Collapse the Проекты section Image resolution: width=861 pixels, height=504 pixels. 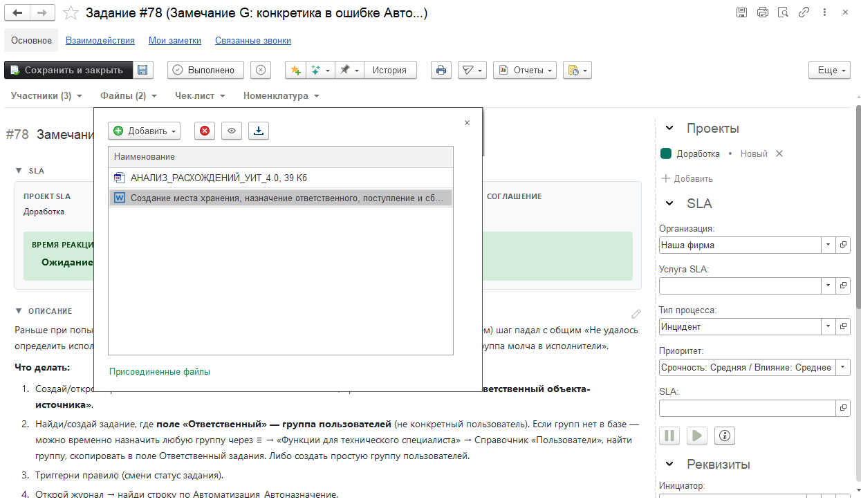click(x=669, y=129)
